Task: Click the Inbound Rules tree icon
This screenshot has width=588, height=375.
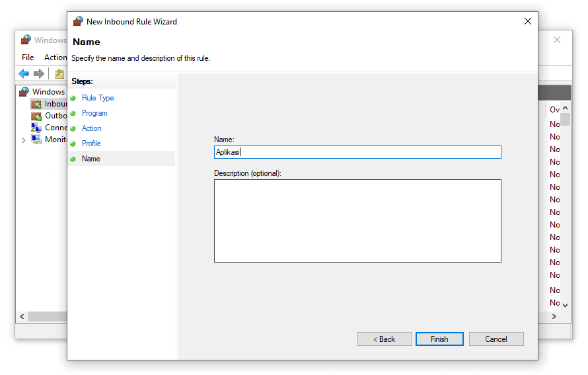Action: (36, 104)
